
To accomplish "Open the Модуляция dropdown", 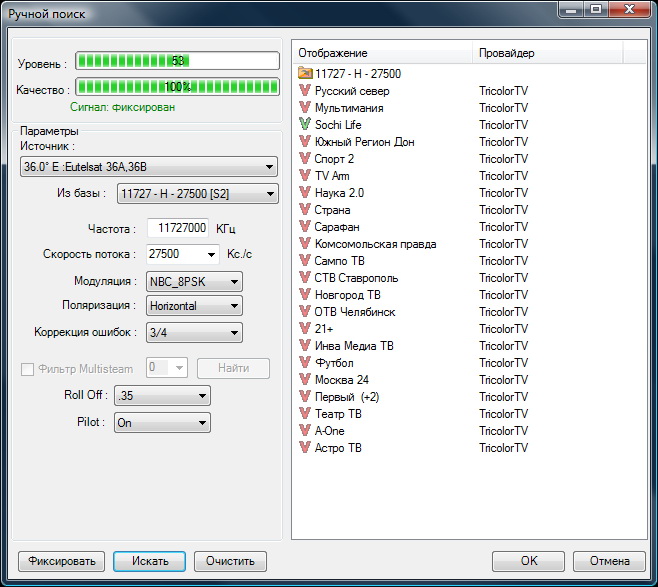I will [194, 281].
